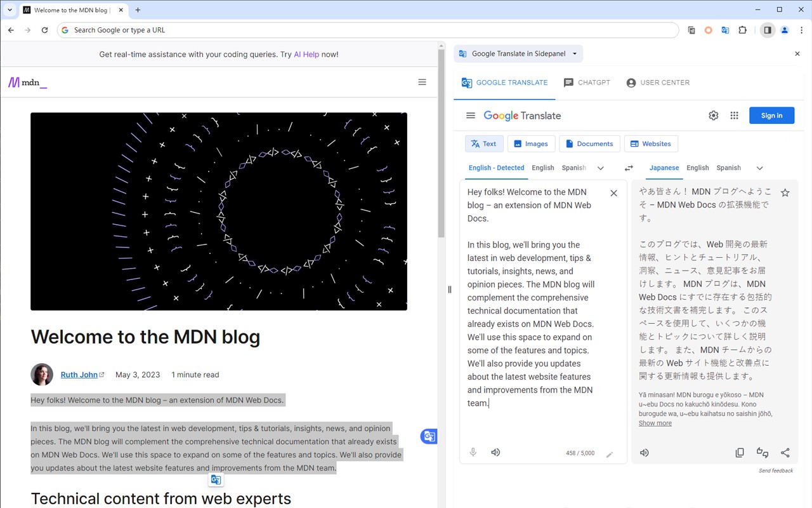The height and width of the screenshot is (508, 812).
Task: Open Google Translate settings gear
Action: point(714,116)
